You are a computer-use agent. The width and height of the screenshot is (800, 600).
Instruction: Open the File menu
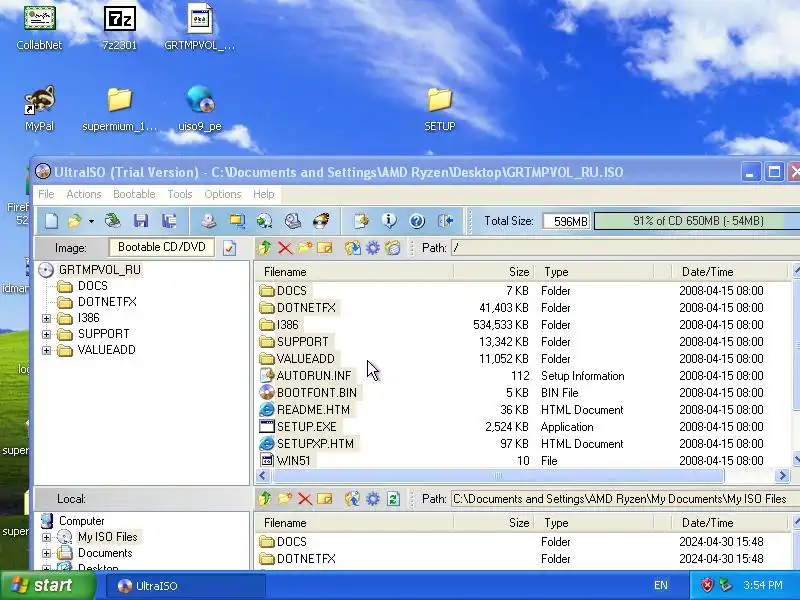(46, 194)
